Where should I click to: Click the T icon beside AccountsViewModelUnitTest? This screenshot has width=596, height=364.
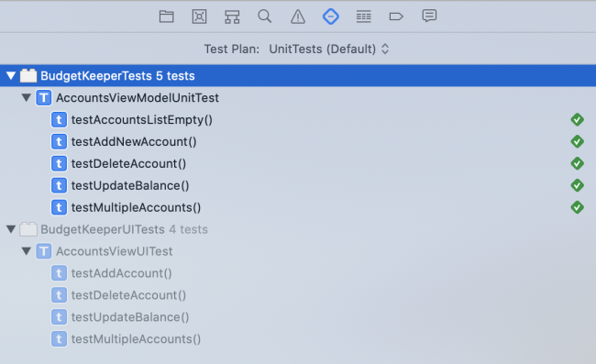[x=44, y=98]
